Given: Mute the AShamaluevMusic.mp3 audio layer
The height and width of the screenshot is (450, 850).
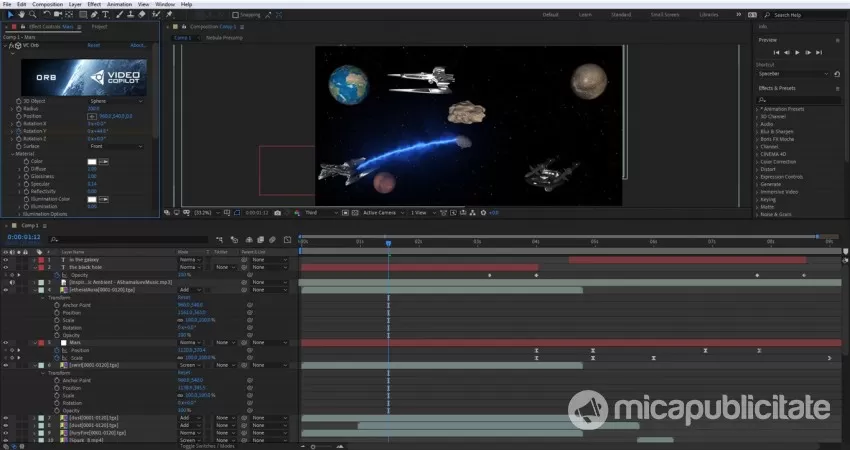Looking at the screenshot, I should (12, 282).
